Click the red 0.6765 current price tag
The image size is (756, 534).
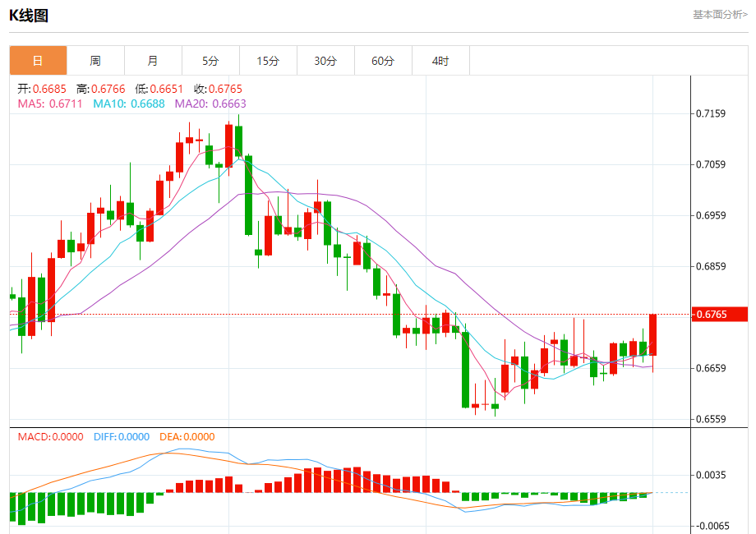pos(719,314)
